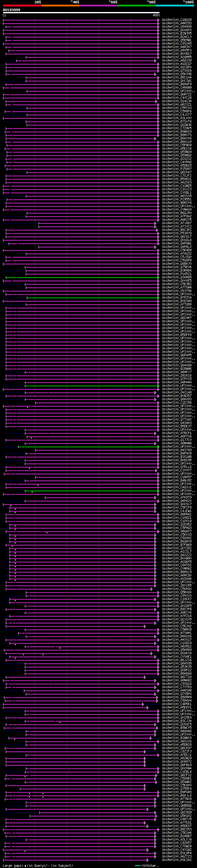Screen dimensions: 197x868
Task: Select hit label UniRef100_C5FCF8
Action: click(x=177, y=507)
